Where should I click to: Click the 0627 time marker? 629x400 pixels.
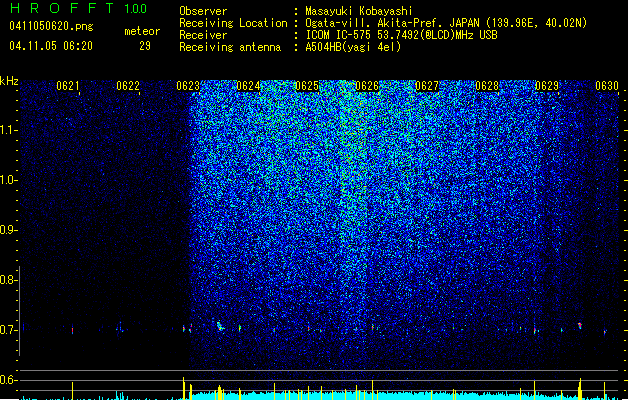click(x=427, y=86)
